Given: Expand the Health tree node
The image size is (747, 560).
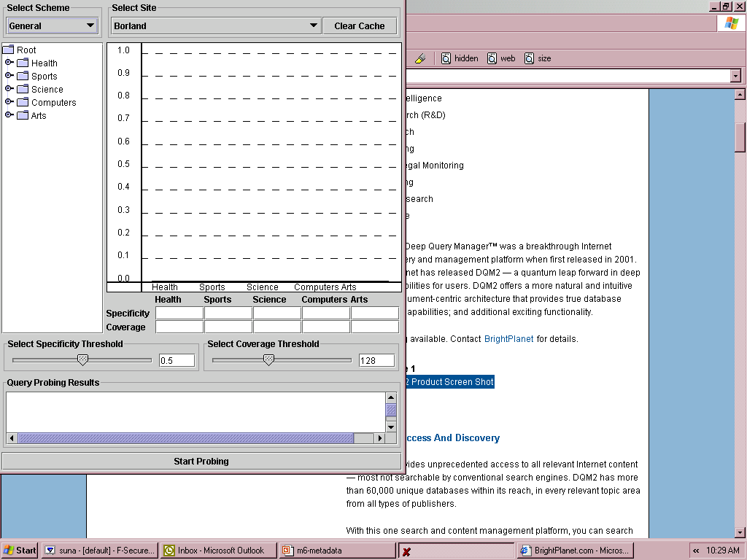Looking at the screenshot, I should pos(9,63).
